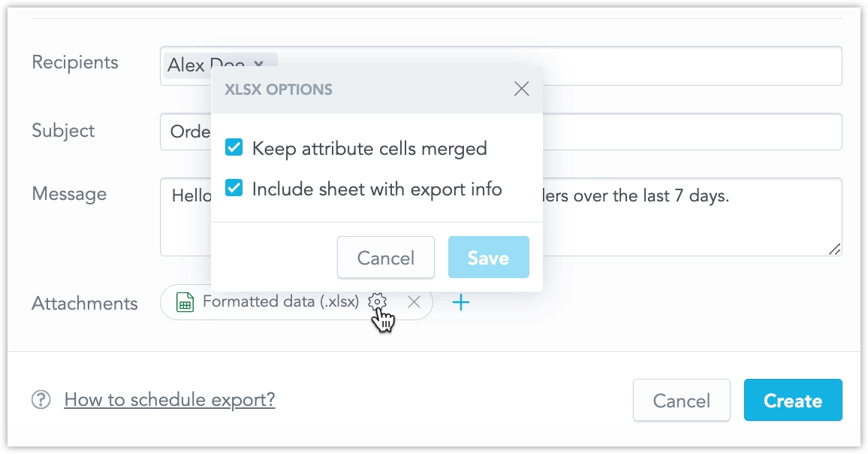The width and height of the screenshot is (868, 454).
Task: Open the XLSX attachment settings gear
Action: point(378,301)
